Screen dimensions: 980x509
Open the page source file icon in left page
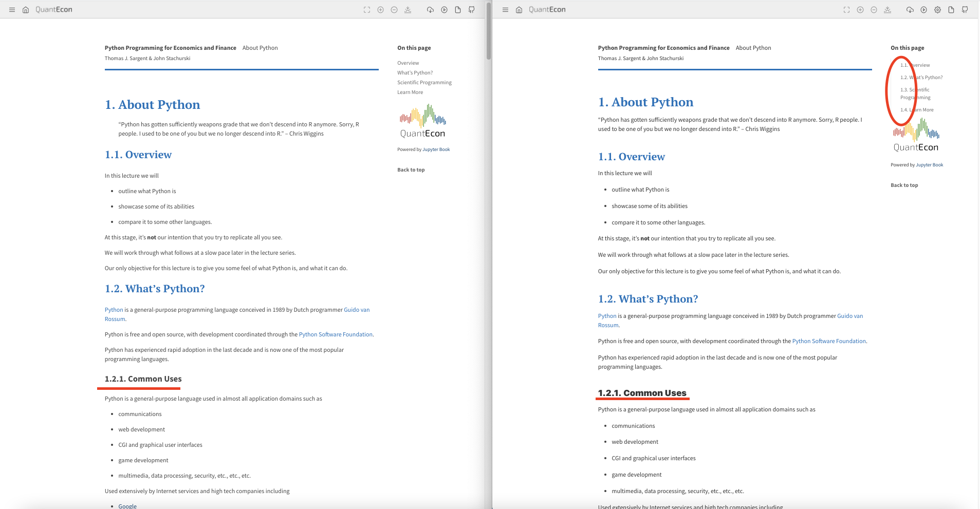coord(458,10)
